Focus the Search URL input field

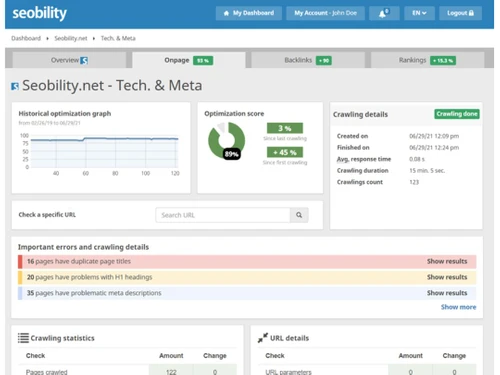[x=223, y=215]
